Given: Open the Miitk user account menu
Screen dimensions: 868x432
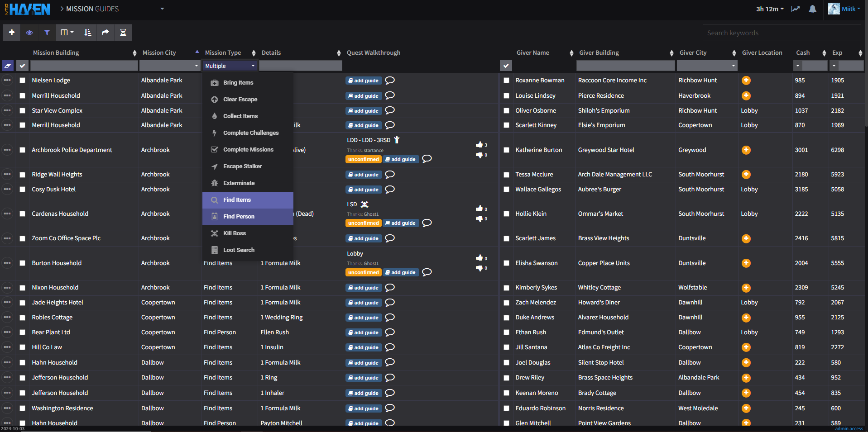Looking at the screenshot, I should click(x=844, y=9).
